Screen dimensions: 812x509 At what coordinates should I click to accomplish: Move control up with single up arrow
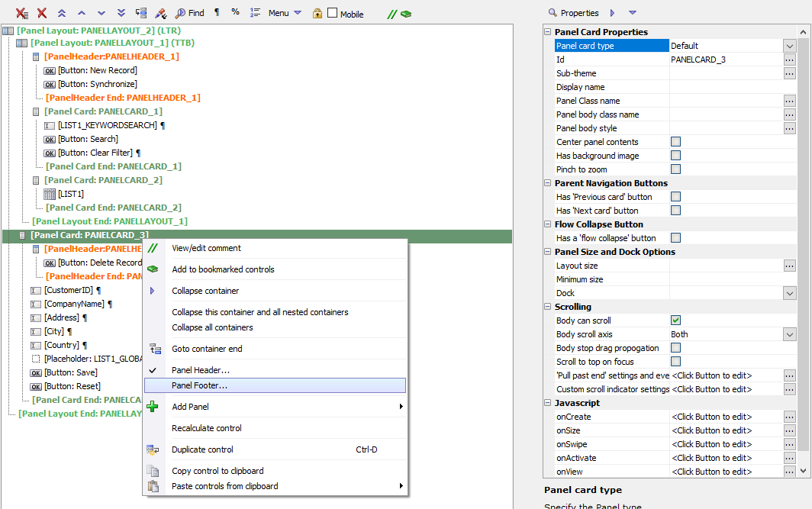pos(82,13)
